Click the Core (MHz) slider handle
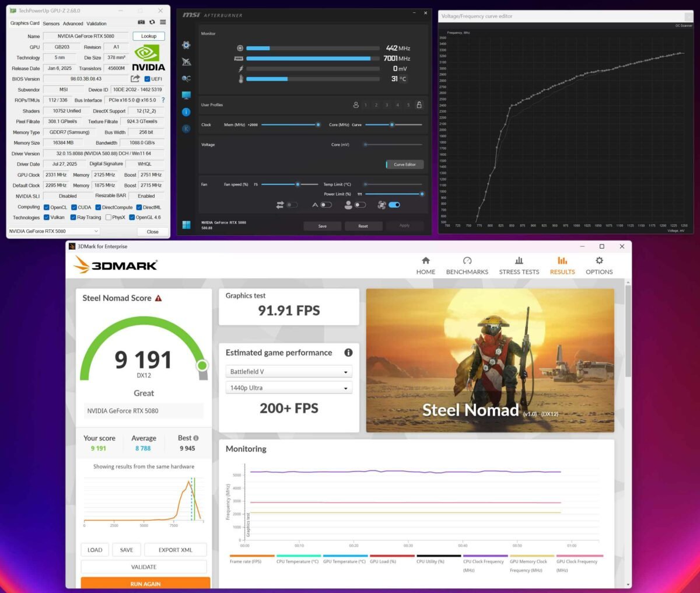700x593 pixels. [391, 124]
